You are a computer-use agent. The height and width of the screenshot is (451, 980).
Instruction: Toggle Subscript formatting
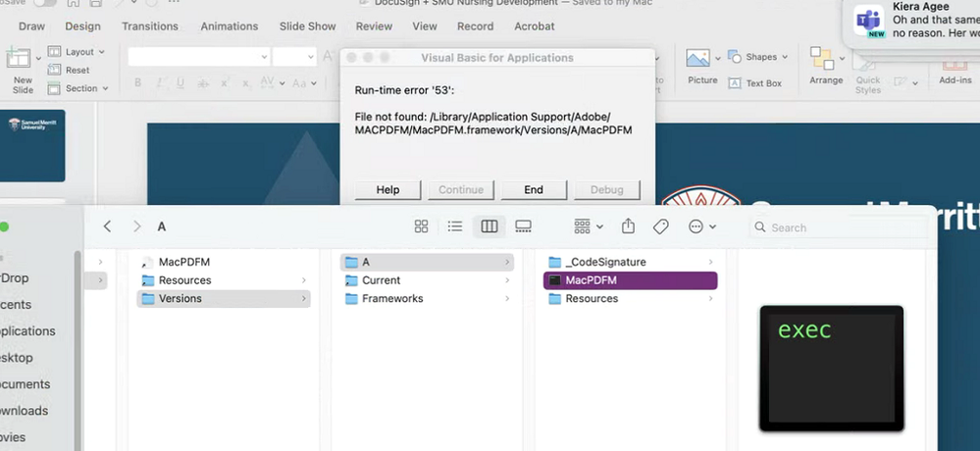point(245,83)
